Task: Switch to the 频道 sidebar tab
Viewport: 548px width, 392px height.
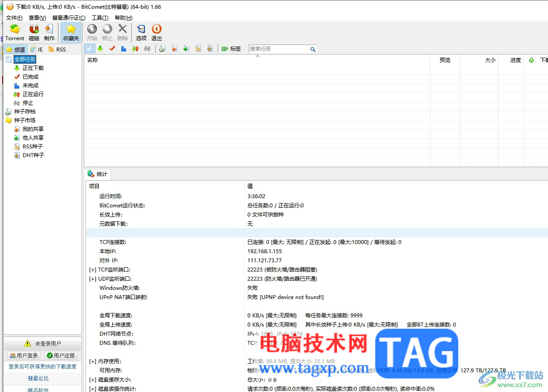Action: pyautogui.click(x=16, y=50)
